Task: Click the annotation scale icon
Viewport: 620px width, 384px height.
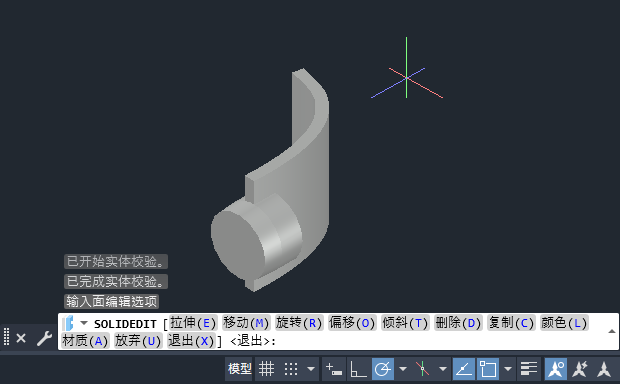Action: click(x=604, y=369)
